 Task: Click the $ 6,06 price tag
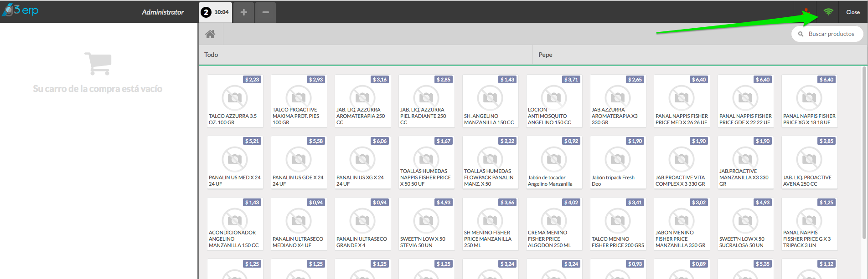[x=380, y=141]
